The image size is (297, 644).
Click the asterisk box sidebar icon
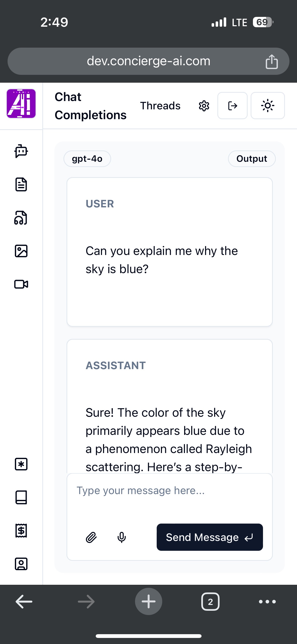click(x=21, y=464)
